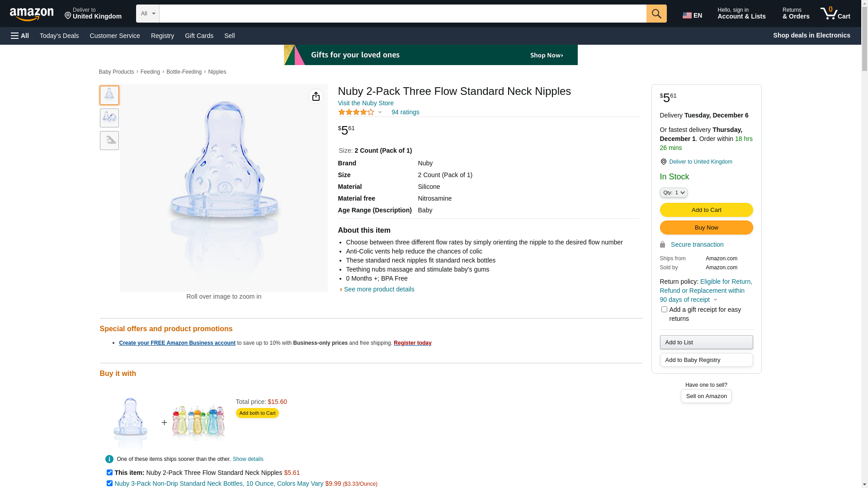868x488 pixels.
Task: Open the Visit the Nuby Store link
Action: pyautogui.click(x=366, y=103)
